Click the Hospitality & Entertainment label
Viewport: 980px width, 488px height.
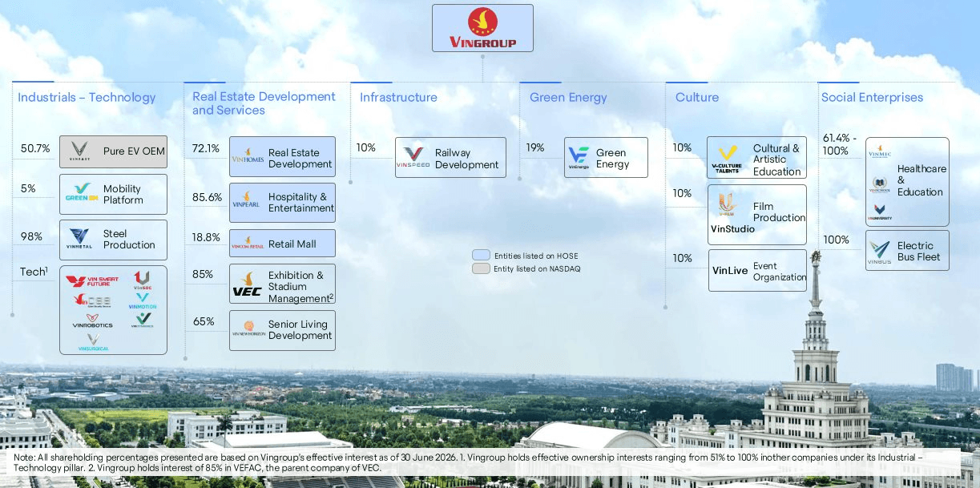301,202
